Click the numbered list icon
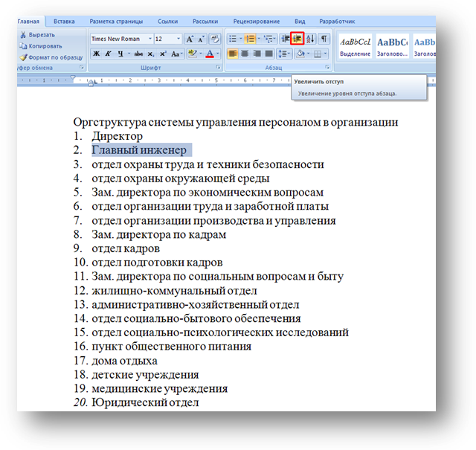Screen dimensions: 476x450 pos(251,39)
